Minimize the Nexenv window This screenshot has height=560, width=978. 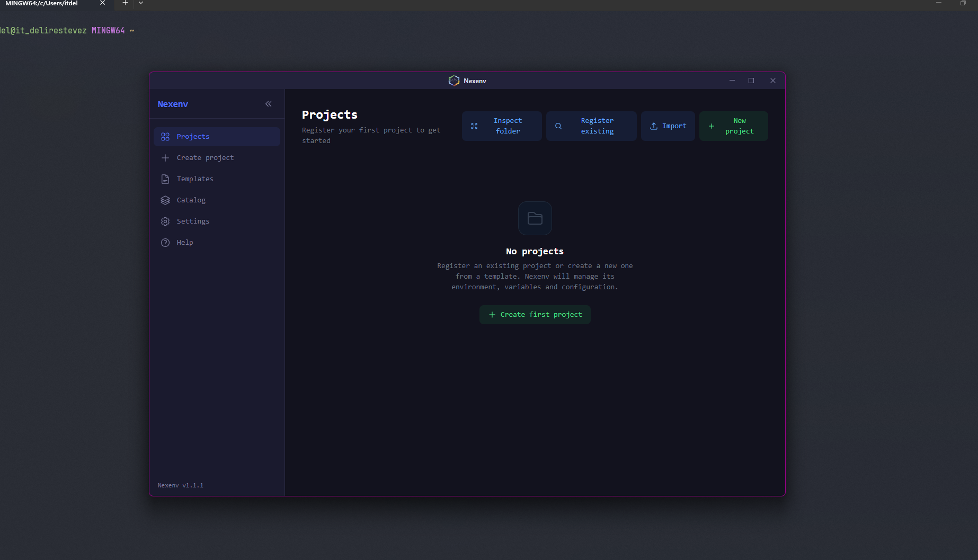click(x=732, y=81)
